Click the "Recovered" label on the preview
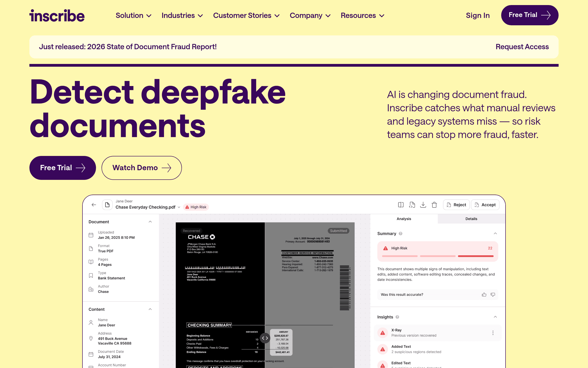 coord(192,231)
